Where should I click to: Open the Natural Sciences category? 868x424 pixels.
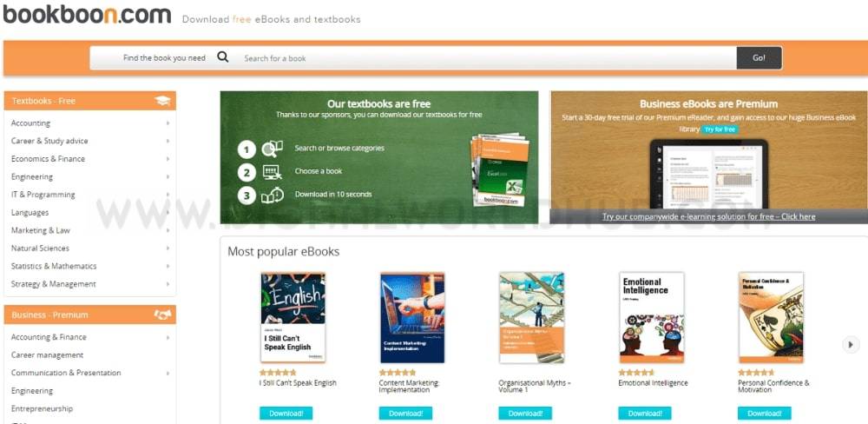[x=41, y=248]
